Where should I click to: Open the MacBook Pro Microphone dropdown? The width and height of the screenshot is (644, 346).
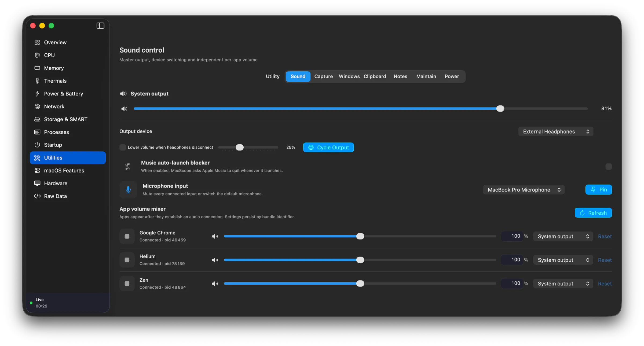click(x=524, y=190)
